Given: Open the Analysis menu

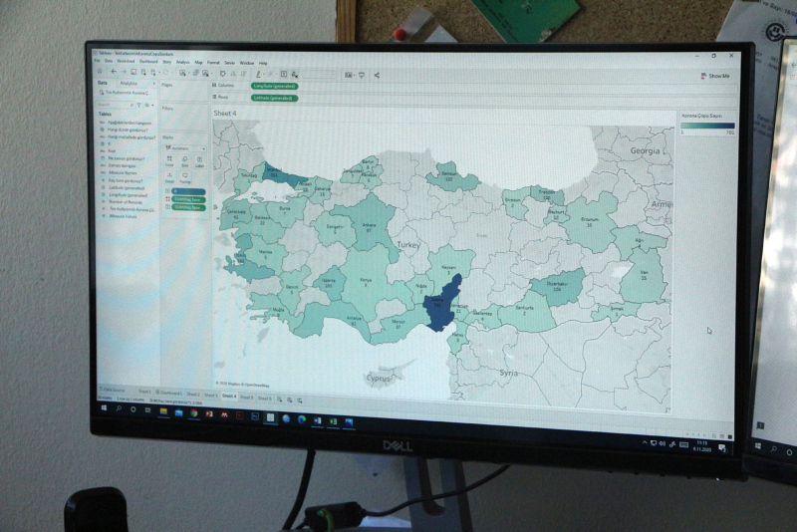Looking at the screenshot, I should (181, 62).
